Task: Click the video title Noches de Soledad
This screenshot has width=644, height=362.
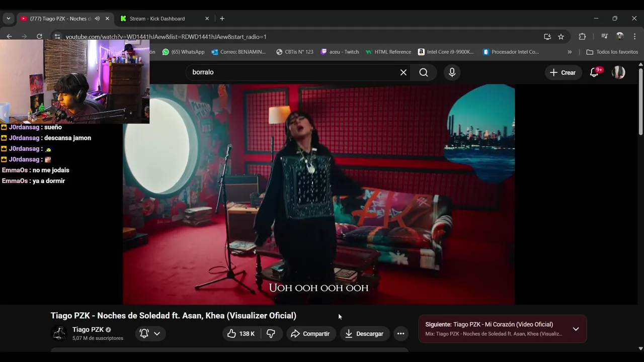Action: click(173, 316)
